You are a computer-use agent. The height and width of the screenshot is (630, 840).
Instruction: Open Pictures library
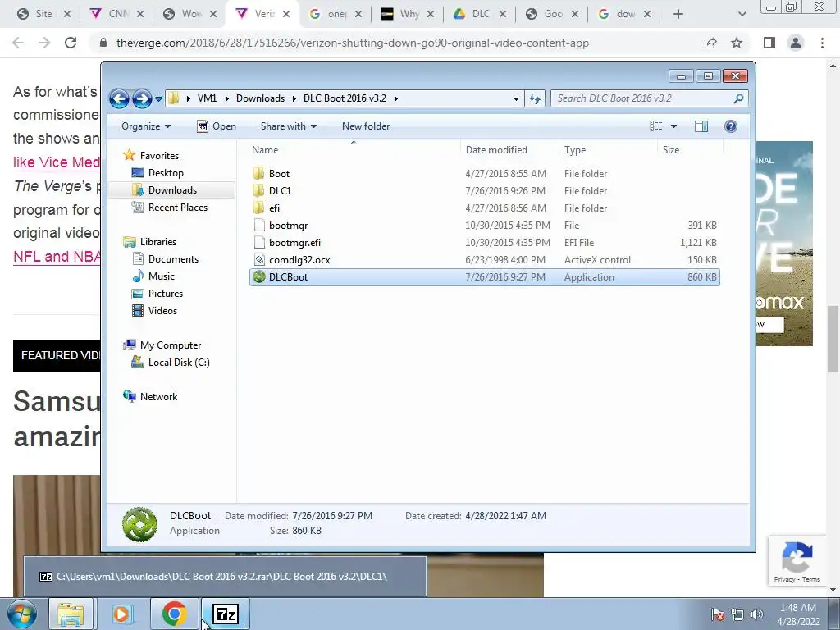(165, 294)
